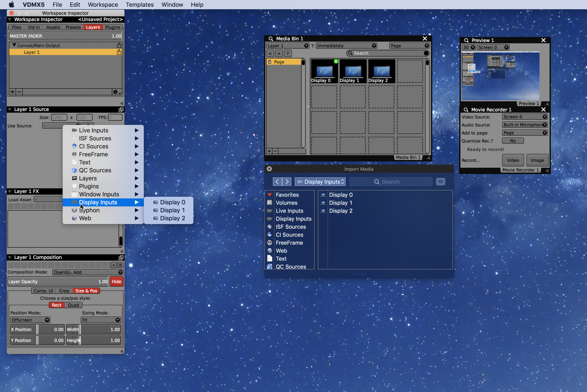Remove a page in Media Bin
Image resolution: width=587 pixels, height=392 pixels.
click(x=275, y=151)
